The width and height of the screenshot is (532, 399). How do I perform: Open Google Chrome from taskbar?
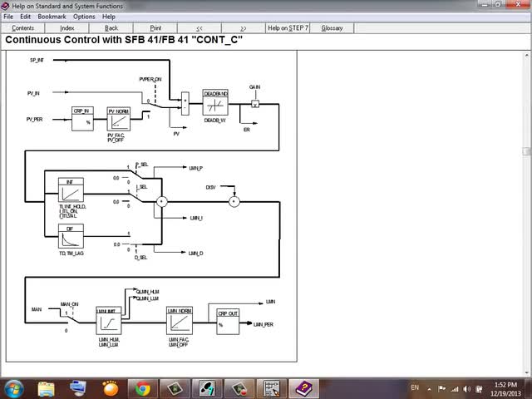[143, 389]
